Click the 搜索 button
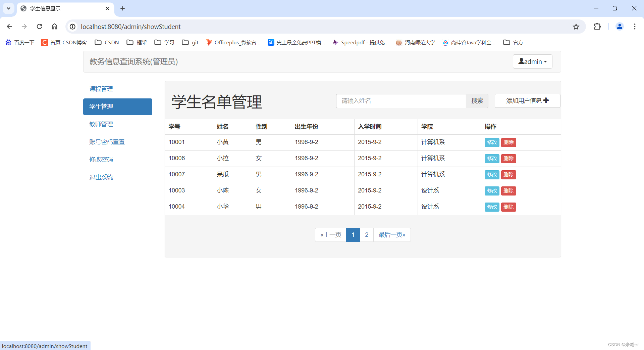This screenshot has height=350, width=644. click(x=477, y=101)
